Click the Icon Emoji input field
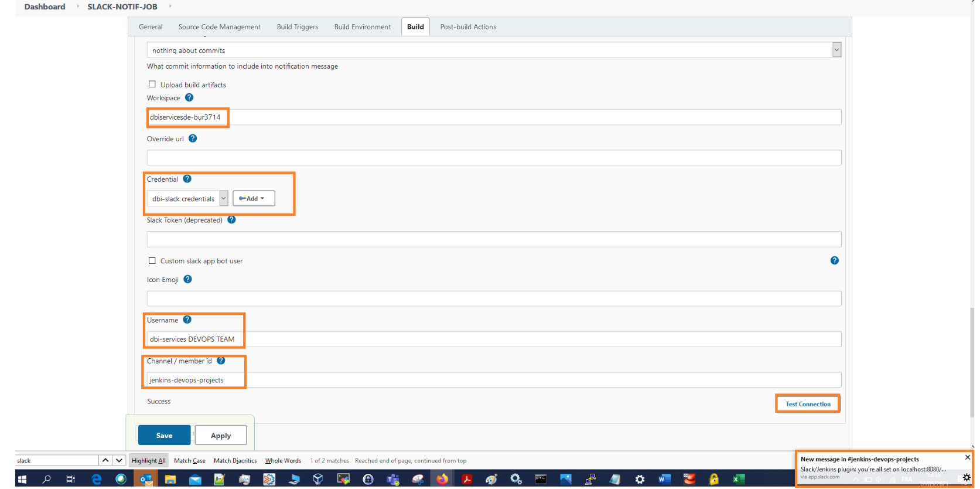The width and height of the screenshot is (980, 489). pyautogui.click(x=494, y=298)
